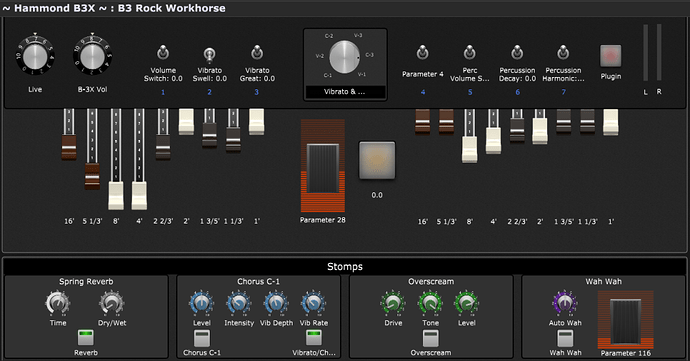Toggle the Overscream stomp switch

430,338
